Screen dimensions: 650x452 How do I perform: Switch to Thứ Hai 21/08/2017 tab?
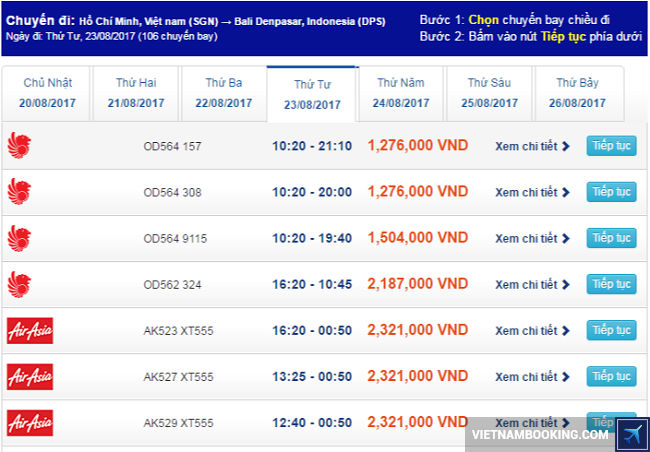(136, 93)
